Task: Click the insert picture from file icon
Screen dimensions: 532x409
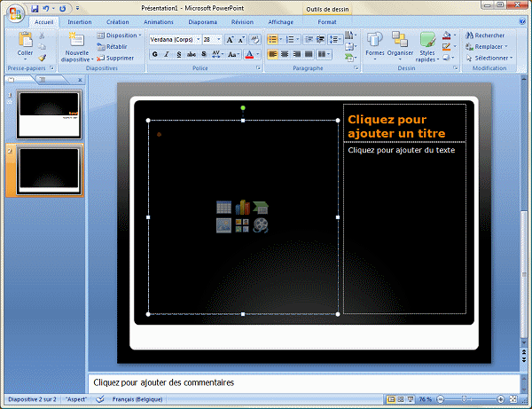Action: [x=223, y=225]
